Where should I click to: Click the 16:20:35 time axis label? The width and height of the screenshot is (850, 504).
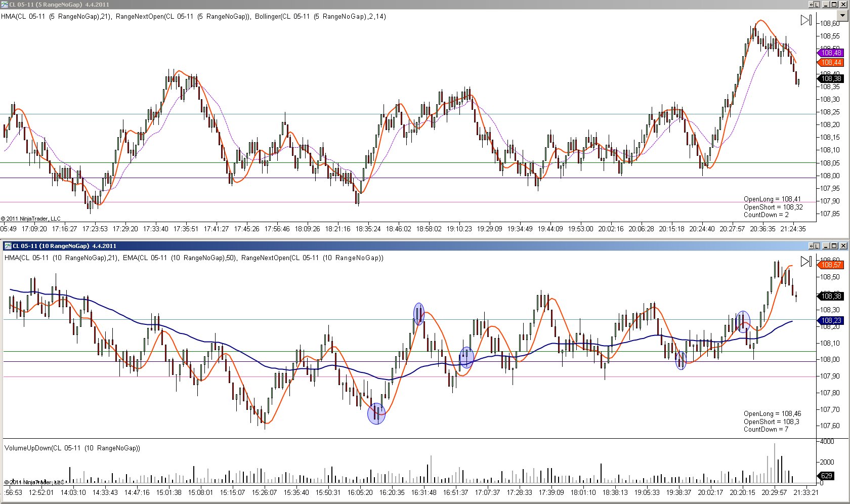point(392,492)
